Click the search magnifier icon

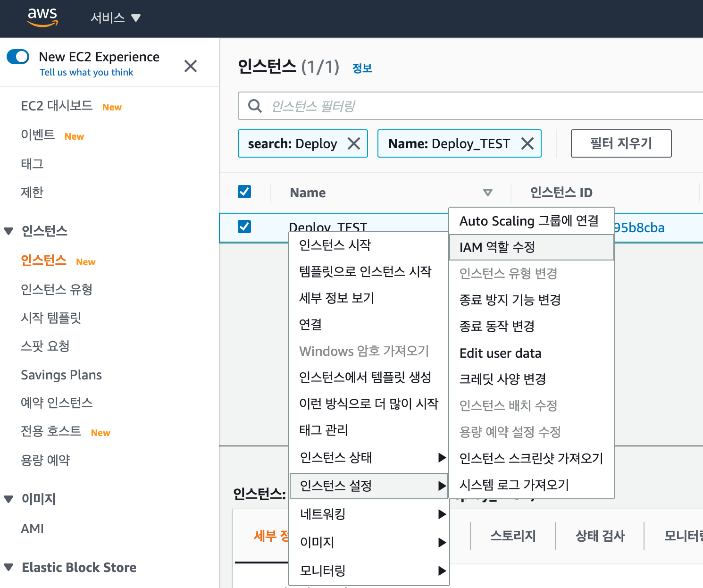tap(255, 106)
